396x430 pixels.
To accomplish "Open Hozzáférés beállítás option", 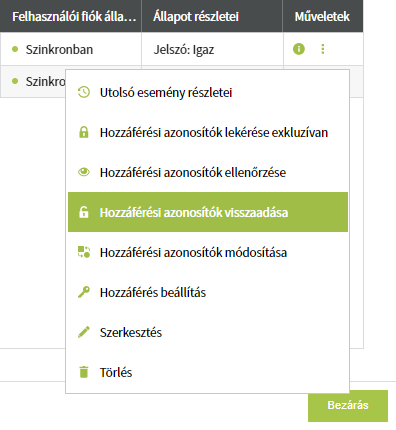I will pos(208,292).
